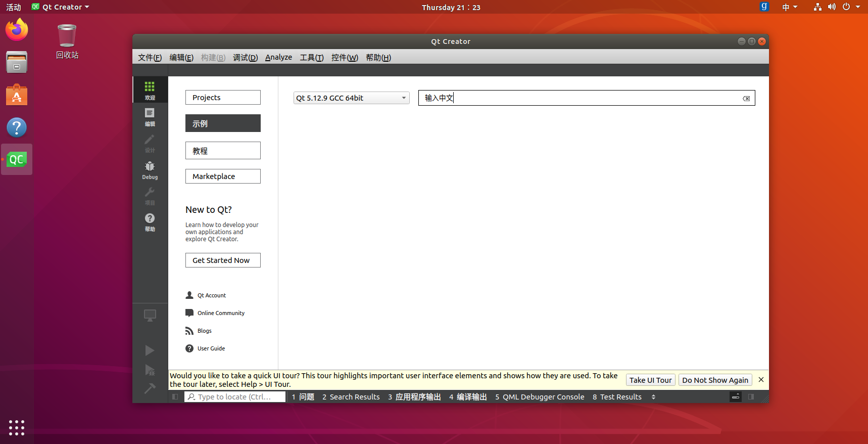
Task: Open the 应用程序输出 pane
Action: point(414,397)
